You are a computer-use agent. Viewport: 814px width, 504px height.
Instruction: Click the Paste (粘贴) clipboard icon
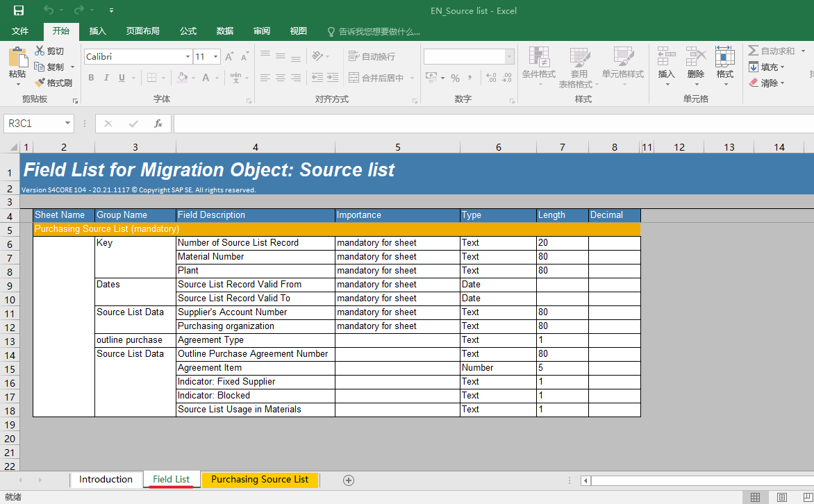coord(17,57)
